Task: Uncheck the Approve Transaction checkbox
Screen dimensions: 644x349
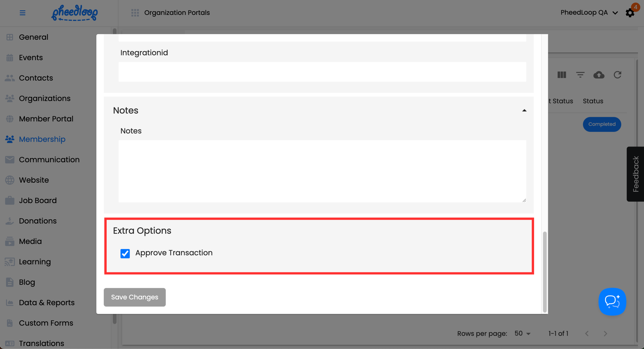Action: [x=125, y=254]
